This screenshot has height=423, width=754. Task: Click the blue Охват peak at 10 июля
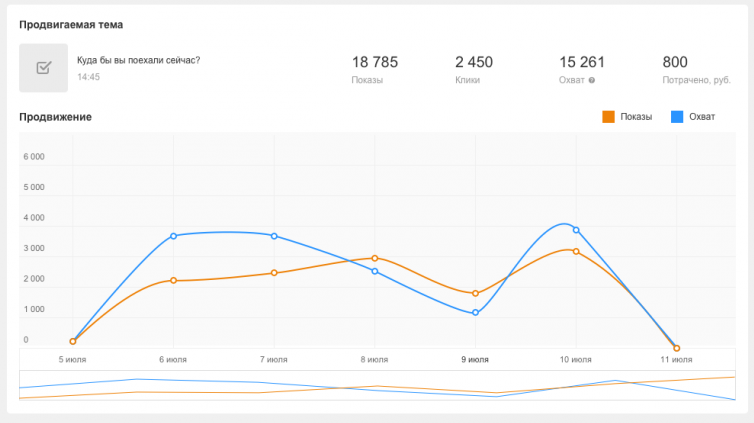click(576, 230)
